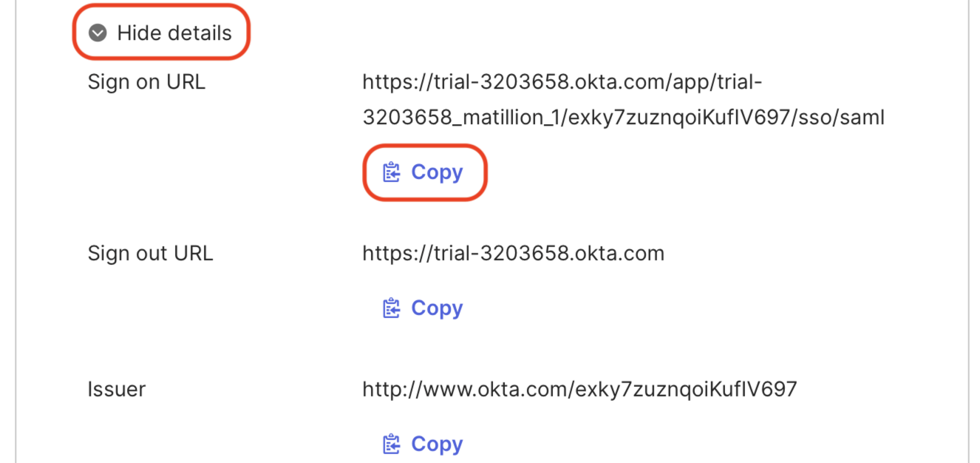Click the Sign out URL row label
This screenshot has height=463, width=980.
tap(151, 253)
